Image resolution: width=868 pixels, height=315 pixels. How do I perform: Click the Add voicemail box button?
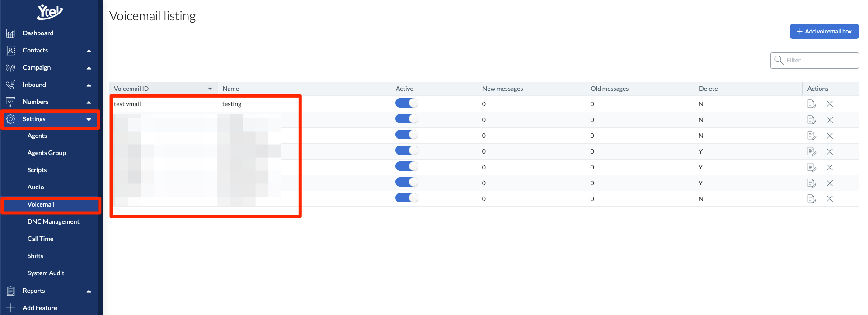[x=824, y=31]
